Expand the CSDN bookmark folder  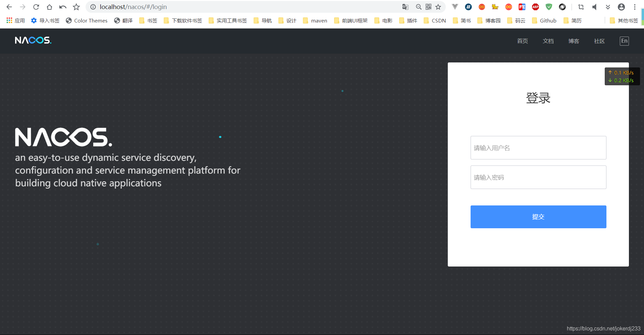click(x=435, y=20)
